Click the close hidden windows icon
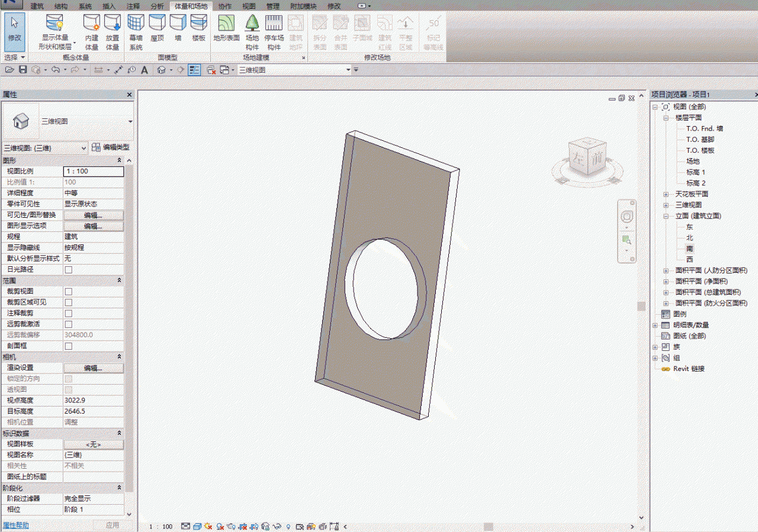The width and height of the screenshot is (758, 532). [211, 70]
